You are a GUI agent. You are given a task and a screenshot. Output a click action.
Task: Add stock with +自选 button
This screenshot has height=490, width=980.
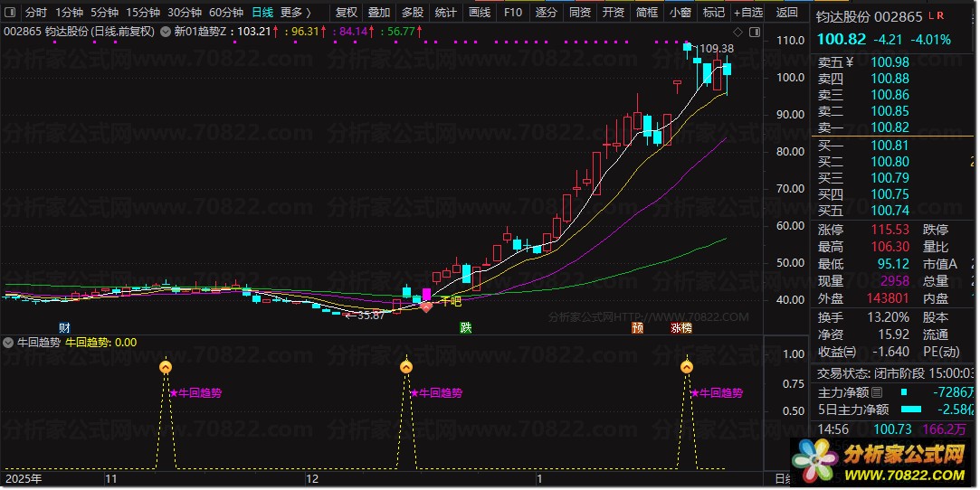pos(748,12)
